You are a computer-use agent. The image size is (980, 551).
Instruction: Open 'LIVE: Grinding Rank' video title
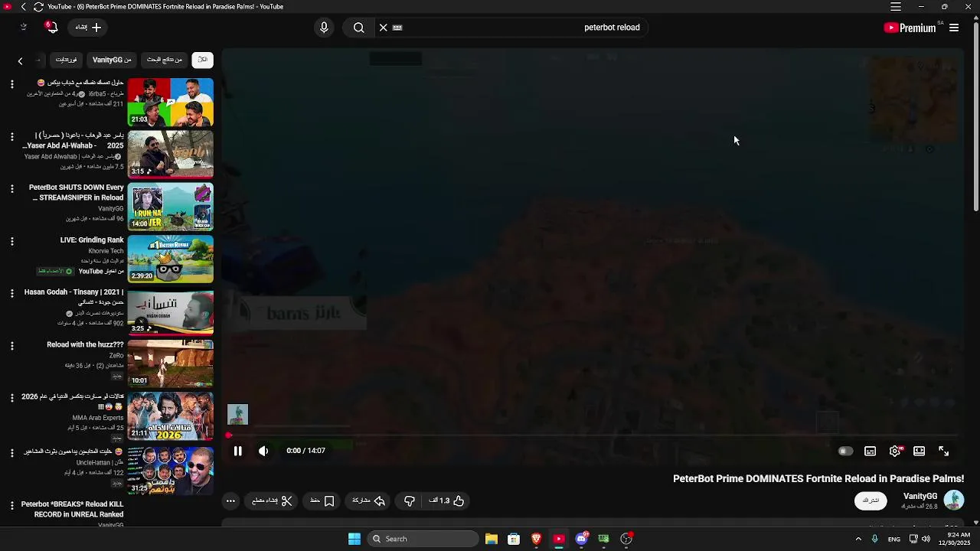[92, 240]
